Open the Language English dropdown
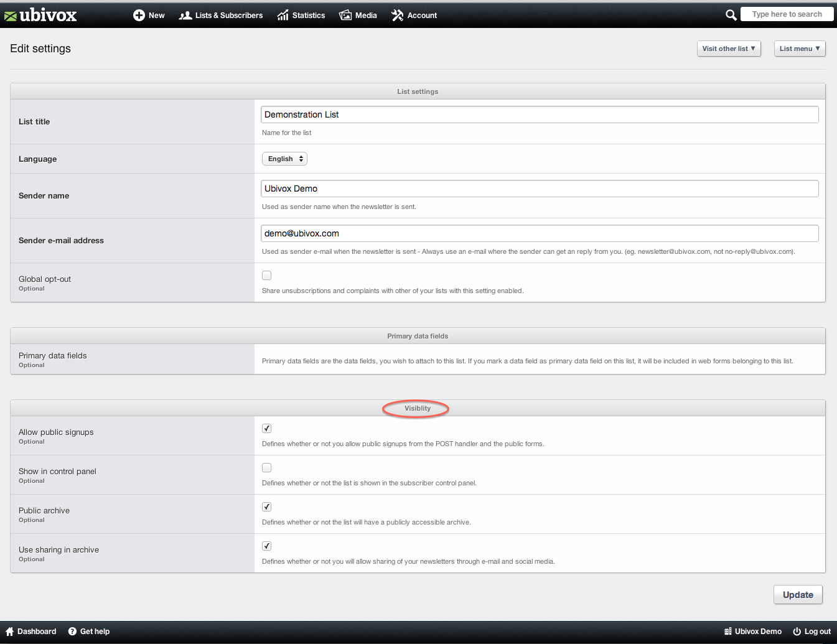Image resolution: width=837 pixels, height=644 pixels. (x=284, y=159)
